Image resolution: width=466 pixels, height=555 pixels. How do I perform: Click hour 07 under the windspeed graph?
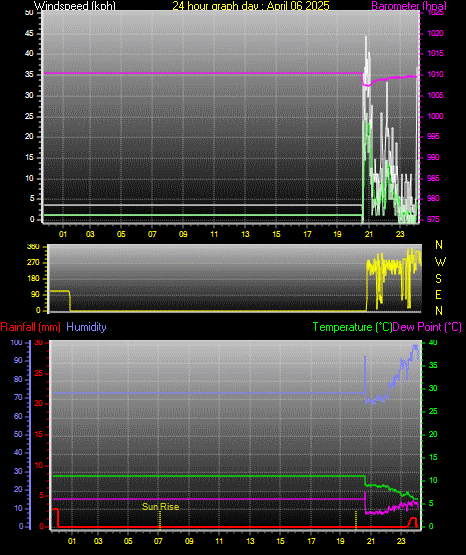coord(152,234)
